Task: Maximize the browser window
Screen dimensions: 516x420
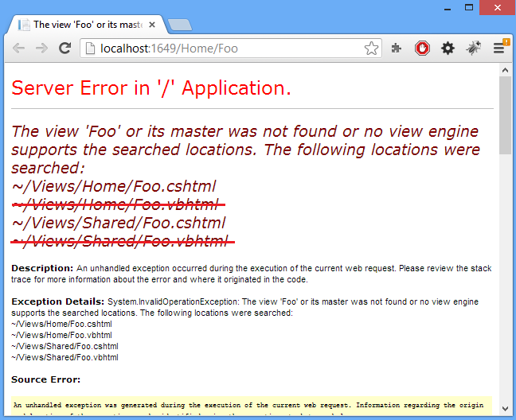Action: coord(469,8)
